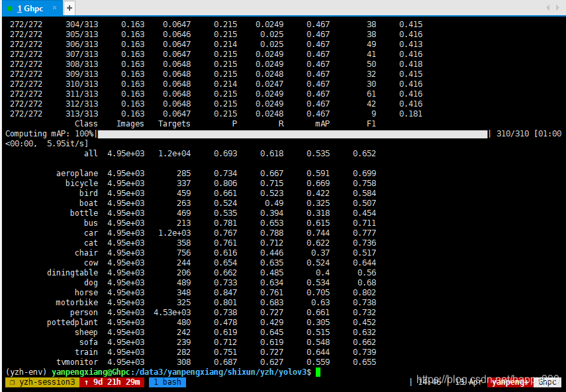Click the Computing mAP progress bar
566x392 pixels.
293,134
